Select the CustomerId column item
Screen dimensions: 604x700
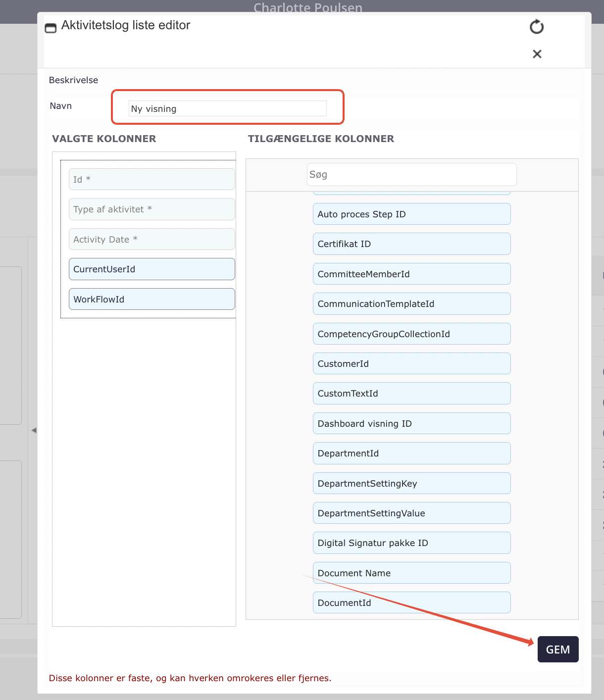[411, 364]
